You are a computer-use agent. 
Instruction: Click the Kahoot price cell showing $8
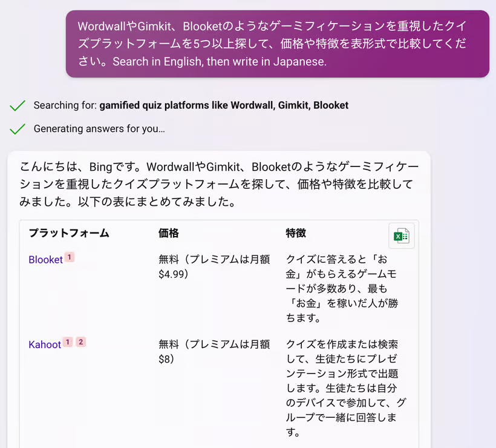(214, 351)
